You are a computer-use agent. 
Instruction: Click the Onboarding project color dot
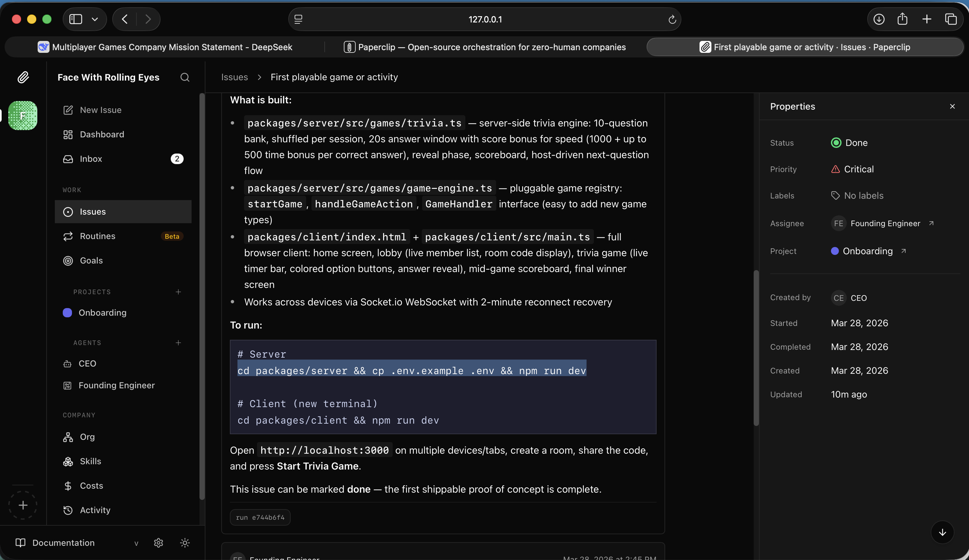[x=67, y=312]
